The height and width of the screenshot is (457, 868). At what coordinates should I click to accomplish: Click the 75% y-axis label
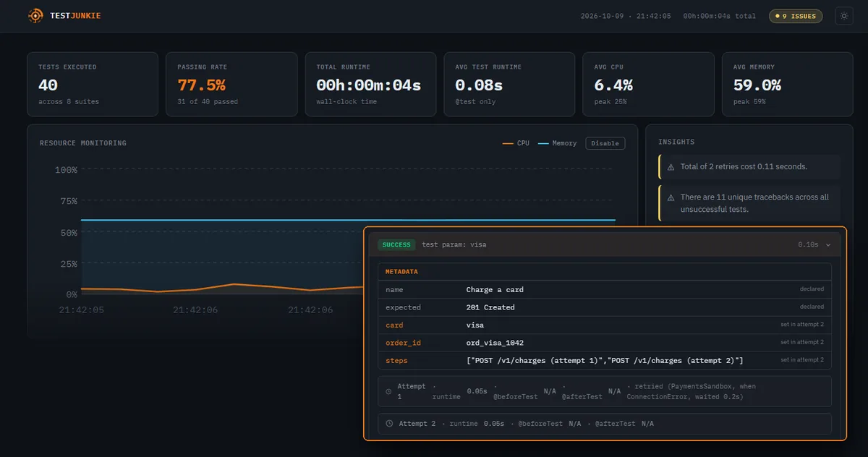pyautogui.click(x=69, y=201)
